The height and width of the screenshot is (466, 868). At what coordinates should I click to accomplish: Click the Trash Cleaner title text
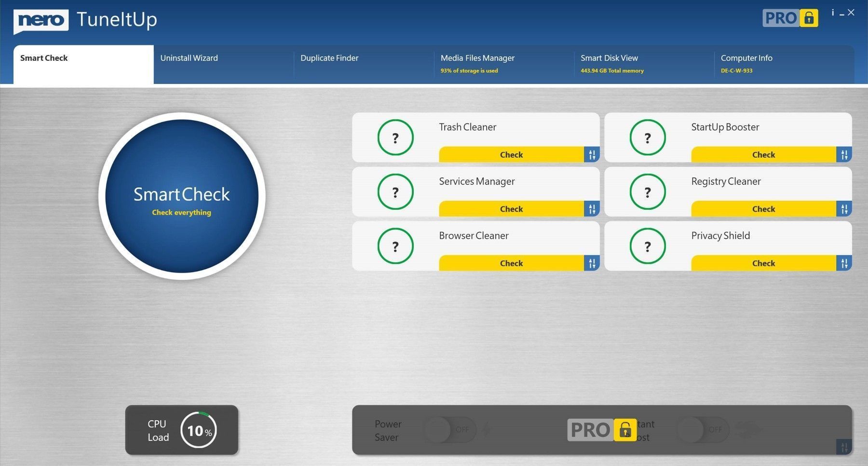pos(467,127)
